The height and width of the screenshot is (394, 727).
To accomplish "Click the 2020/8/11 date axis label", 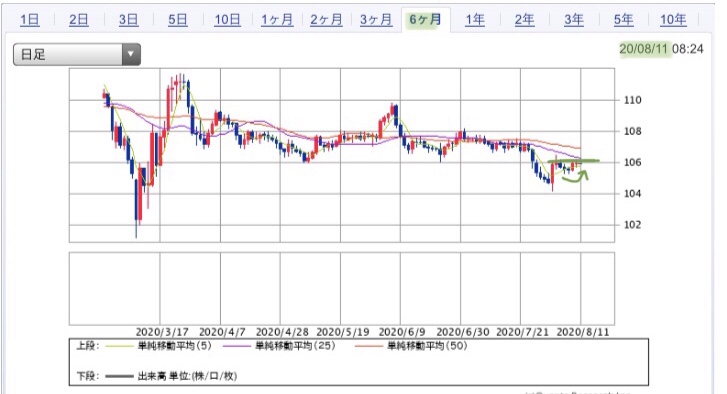I will [x=582, y=332].
